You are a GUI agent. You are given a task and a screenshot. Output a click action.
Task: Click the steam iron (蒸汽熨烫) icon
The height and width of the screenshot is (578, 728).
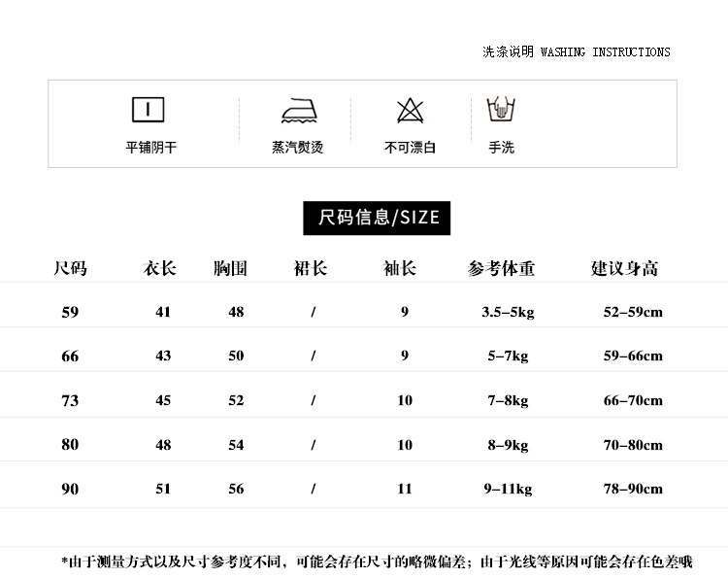299,111
